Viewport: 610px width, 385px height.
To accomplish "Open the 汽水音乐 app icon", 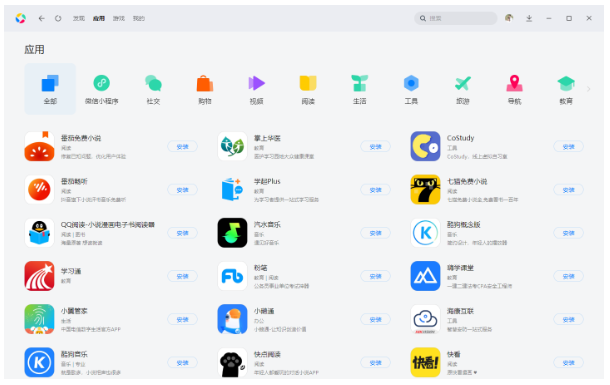I will [x=232, y=233].
